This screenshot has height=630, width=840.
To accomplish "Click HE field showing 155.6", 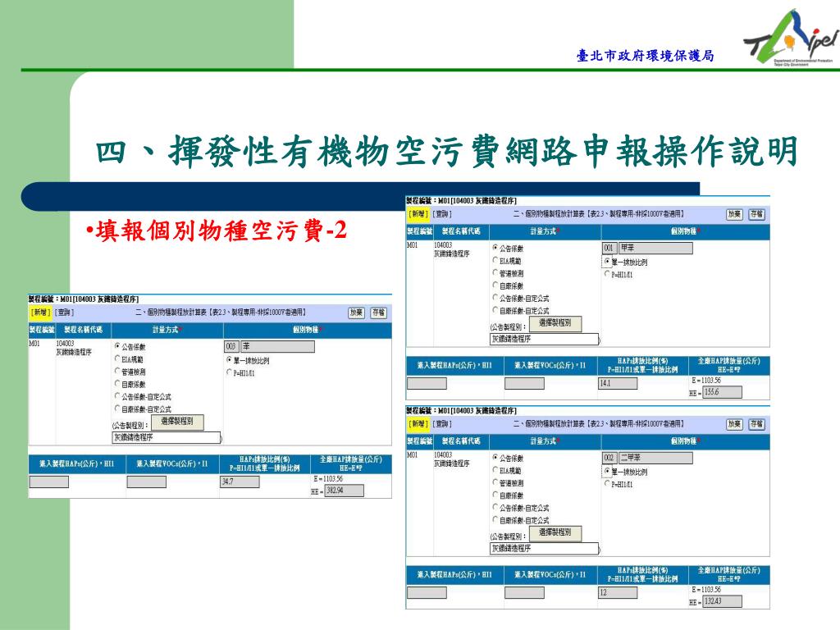I will click(722, 392).
